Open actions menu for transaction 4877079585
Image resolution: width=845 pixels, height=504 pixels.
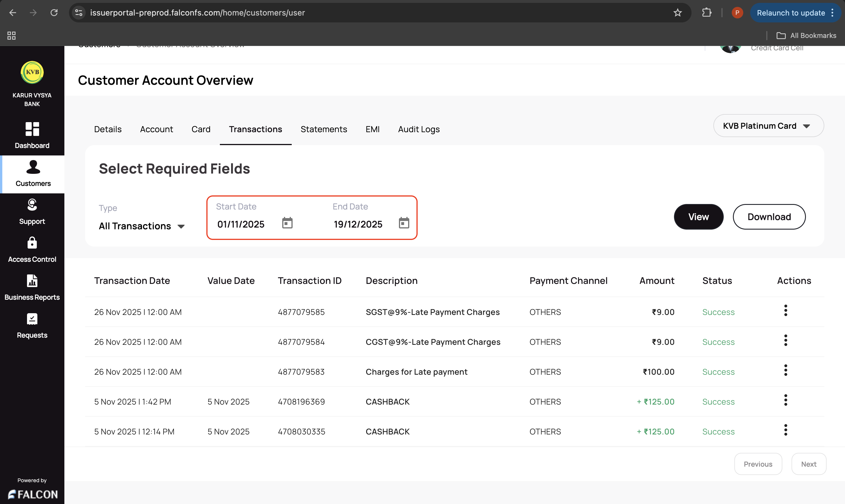pos(785,310)
